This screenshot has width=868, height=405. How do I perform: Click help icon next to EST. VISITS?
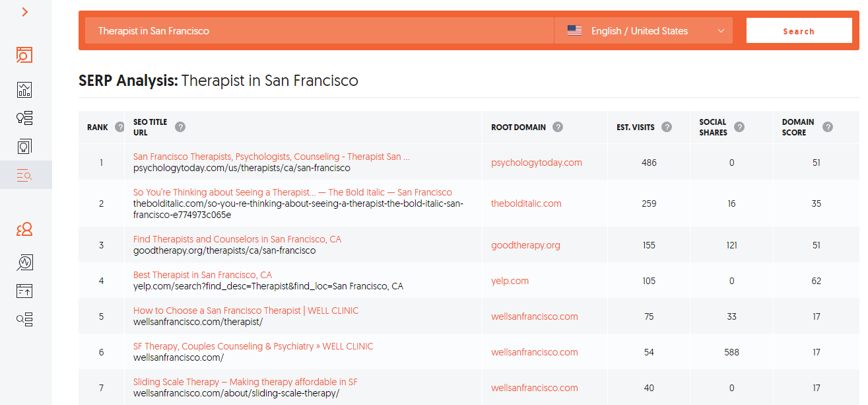[667, 127]
